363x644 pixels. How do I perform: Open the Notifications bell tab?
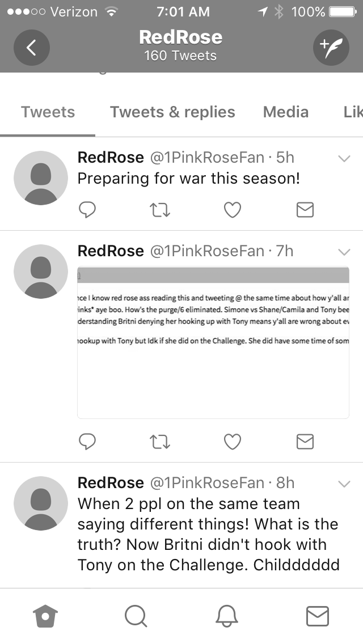point(226,616)
